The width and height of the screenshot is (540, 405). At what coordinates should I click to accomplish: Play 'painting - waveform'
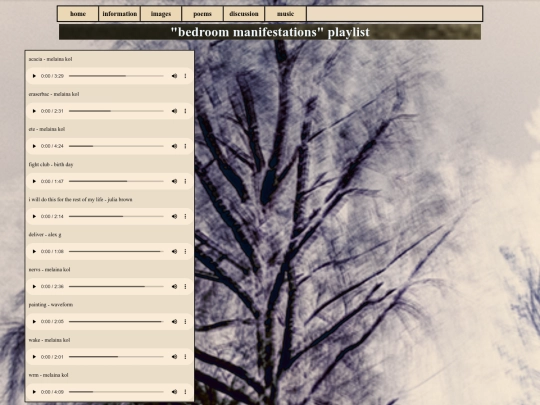pos(34,322)
